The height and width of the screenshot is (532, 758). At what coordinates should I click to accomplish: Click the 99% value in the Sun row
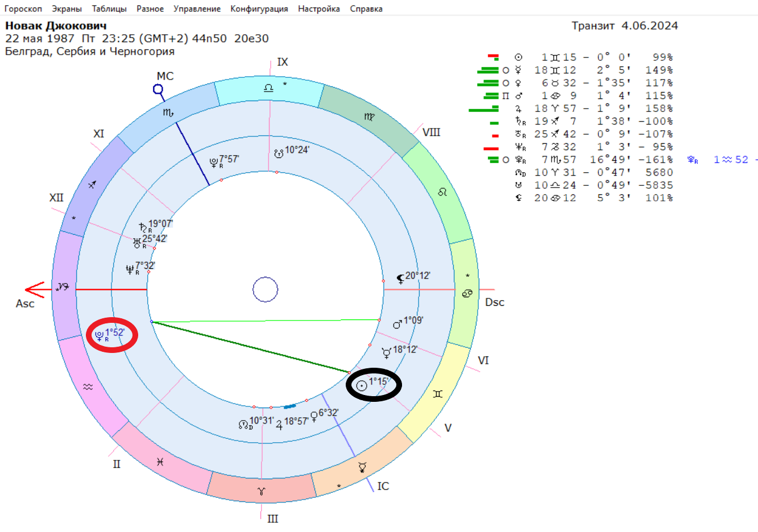click(x=662, y=57)
